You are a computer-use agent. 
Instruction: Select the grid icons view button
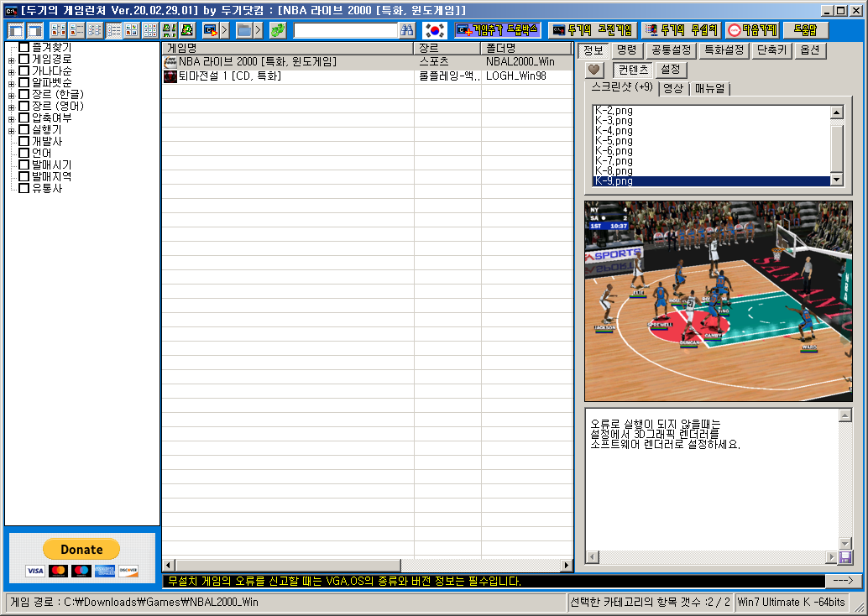click(150, 30)
